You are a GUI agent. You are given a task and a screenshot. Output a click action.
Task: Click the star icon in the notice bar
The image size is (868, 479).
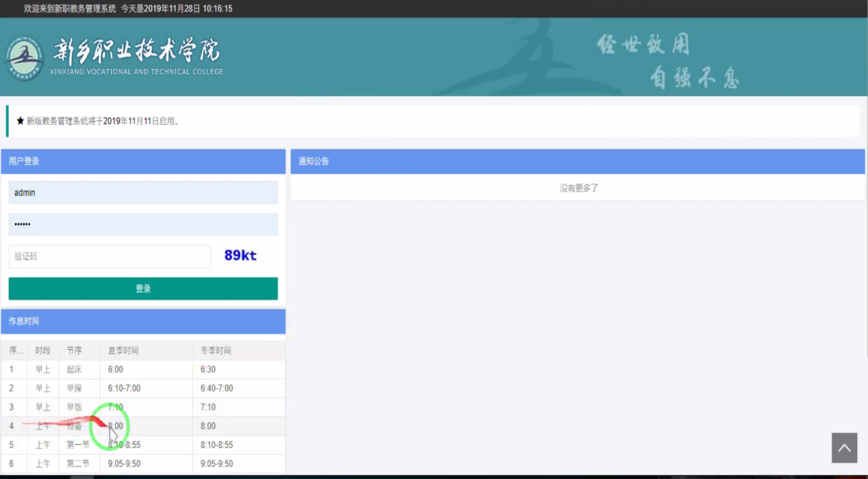[x=20, y=121]
